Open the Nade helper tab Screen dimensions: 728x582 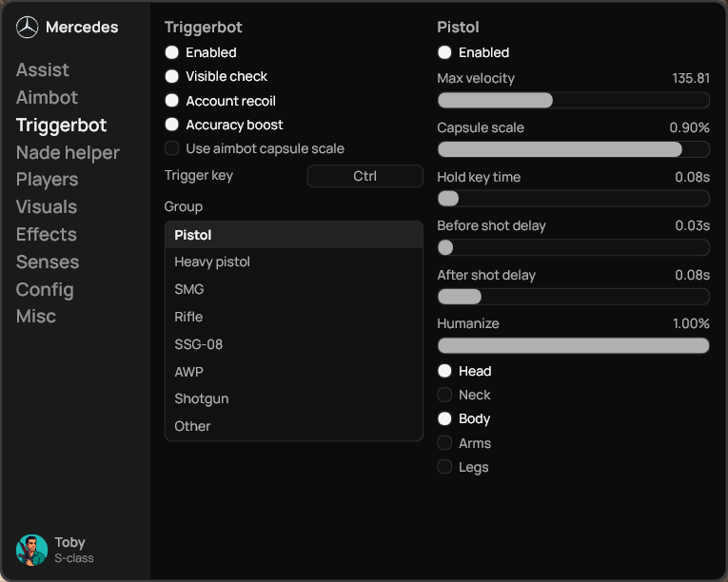pos(68,152)
